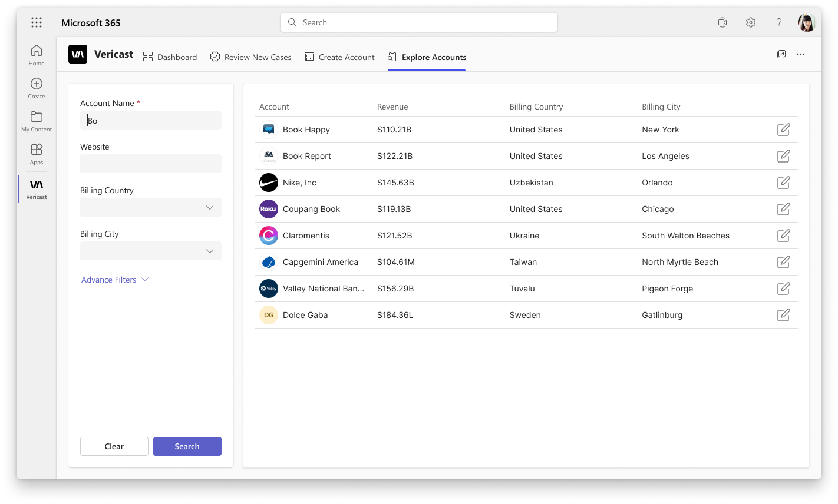This screenshot has width=838, height=504.
Task: Click the $104.61M revenue value
Action: 396,262
